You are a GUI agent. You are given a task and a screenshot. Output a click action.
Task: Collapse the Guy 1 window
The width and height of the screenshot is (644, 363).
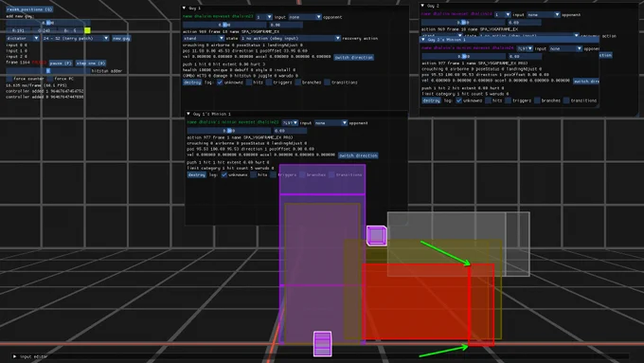[x=184, y=9]
